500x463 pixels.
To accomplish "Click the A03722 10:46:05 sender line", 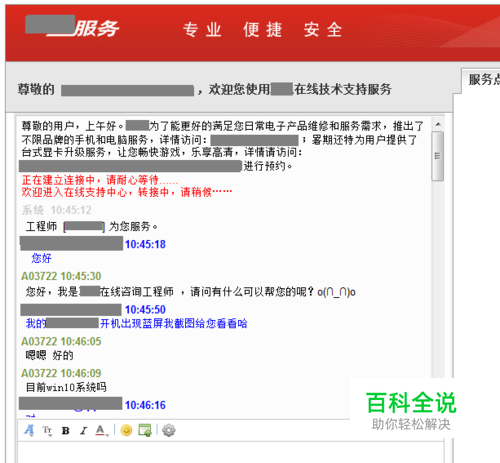I will pyautogui.click(x=61, y=341).
